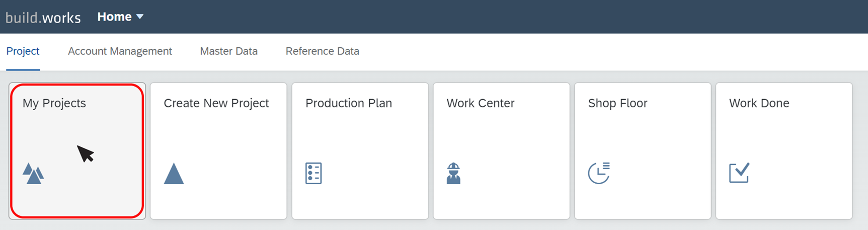Open the Production Plan tile
Viewport: 868px width, 230px height.
pyautogui.click(x=360, y=151)
